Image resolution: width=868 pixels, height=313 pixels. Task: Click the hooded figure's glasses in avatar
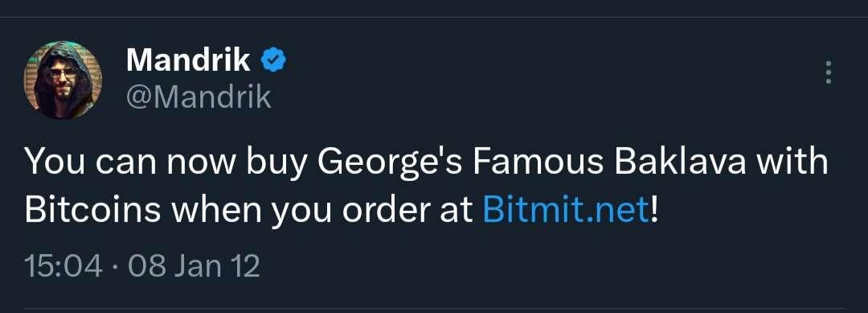[63, 73]
